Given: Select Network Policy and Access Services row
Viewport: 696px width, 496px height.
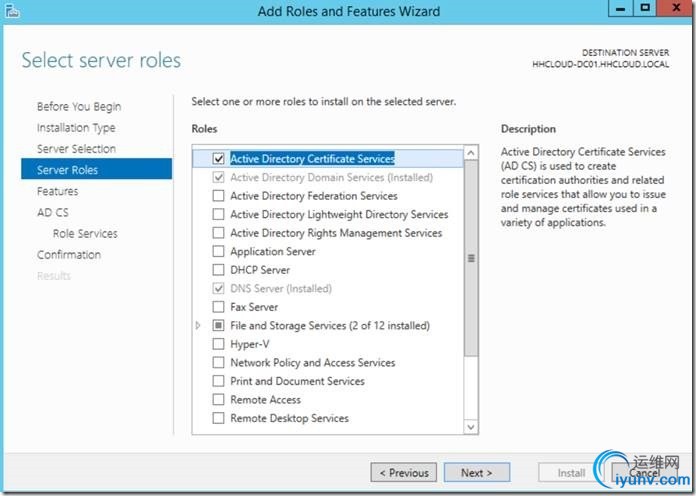Looking at the screenshot, I should tap(312, 363).
